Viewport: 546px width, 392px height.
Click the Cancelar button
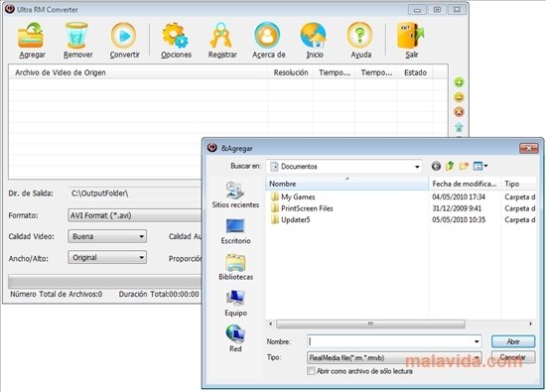click(513, 357)
